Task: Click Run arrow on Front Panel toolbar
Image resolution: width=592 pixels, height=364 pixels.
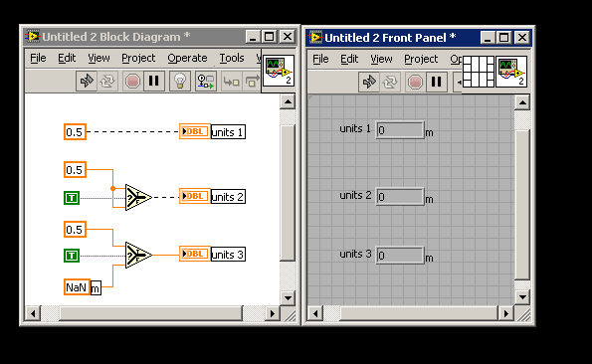Action: click(x=369, y=82)
